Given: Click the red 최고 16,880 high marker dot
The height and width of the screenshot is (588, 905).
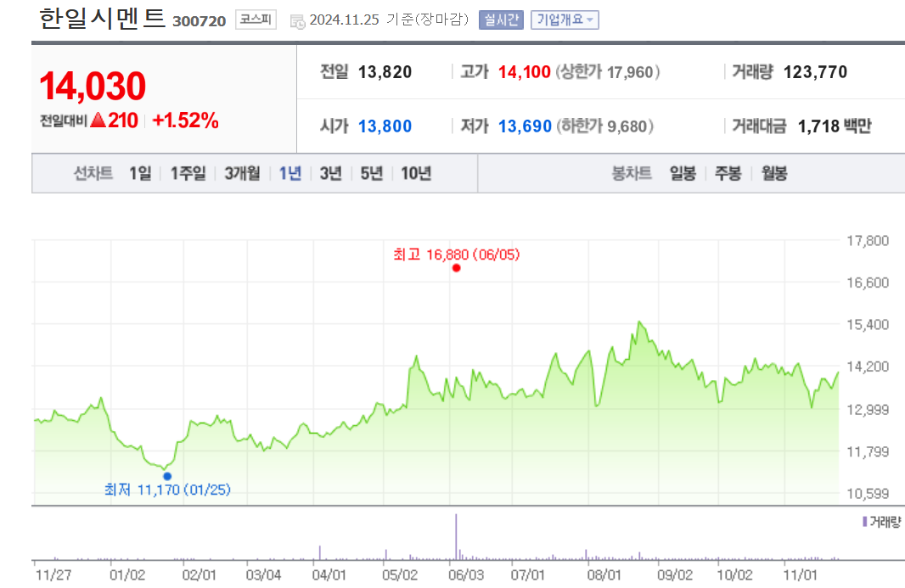Looking at the screenshot, I should [x=457, y=268].
